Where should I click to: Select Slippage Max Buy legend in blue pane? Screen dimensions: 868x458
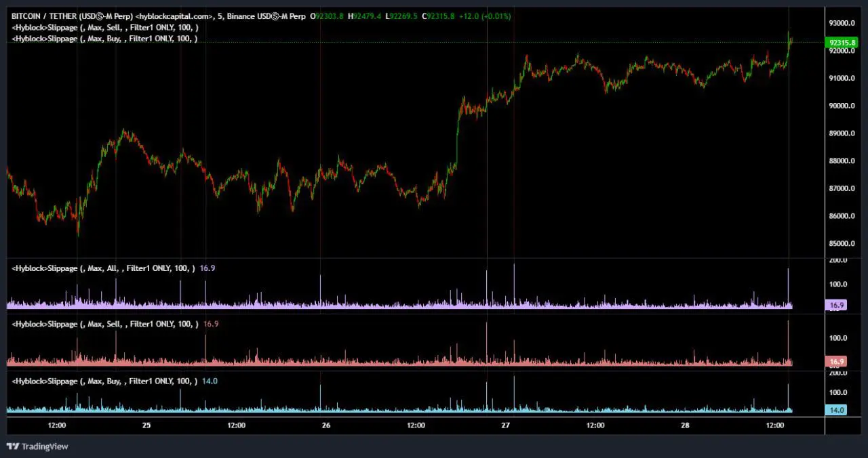[105, 381]
